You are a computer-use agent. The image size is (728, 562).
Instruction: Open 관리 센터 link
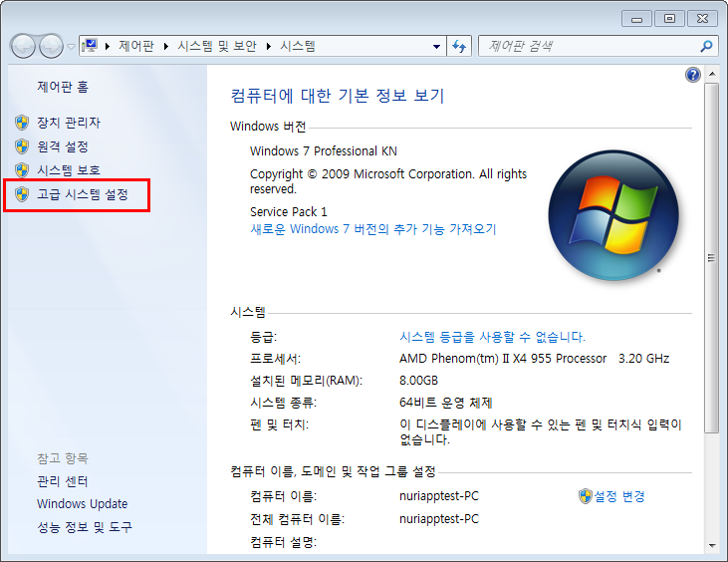click(63, 481)
